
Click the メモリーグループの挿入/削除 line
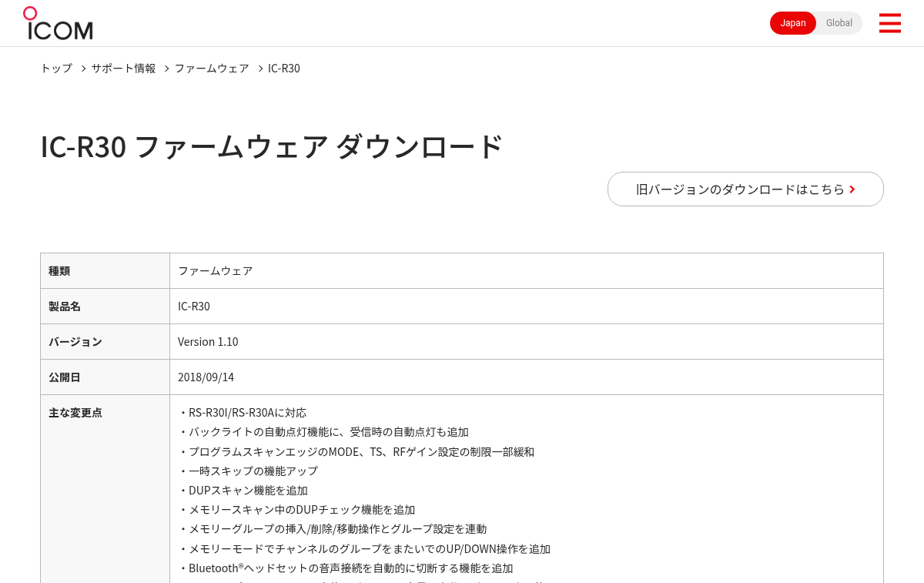point(333,529)
